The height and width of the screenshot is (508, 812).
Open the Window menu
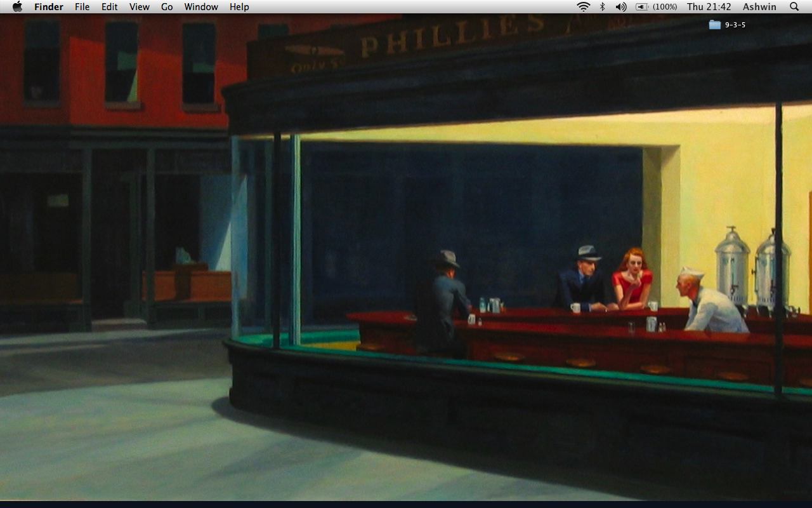(201, 7)
